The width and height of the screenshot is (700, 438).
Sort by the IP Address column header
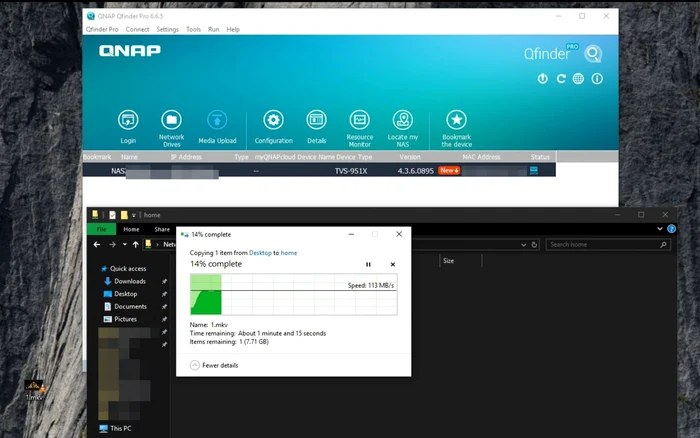click(x=186, y=157)
